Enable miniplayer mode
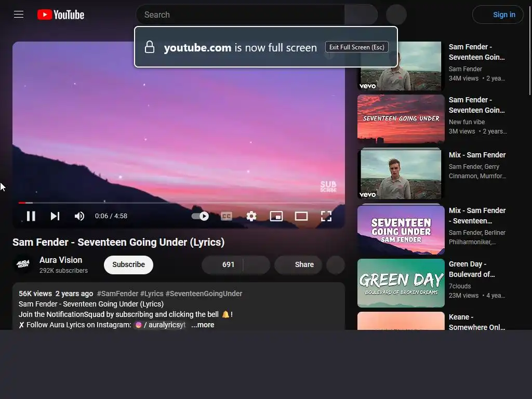 276,216
